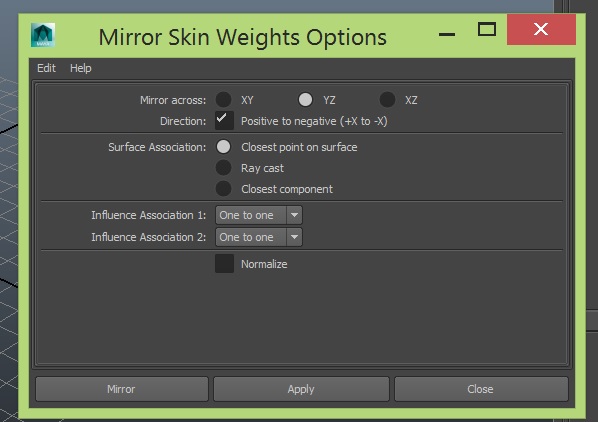Click the Surface Association label

click(x=157, y=147)
